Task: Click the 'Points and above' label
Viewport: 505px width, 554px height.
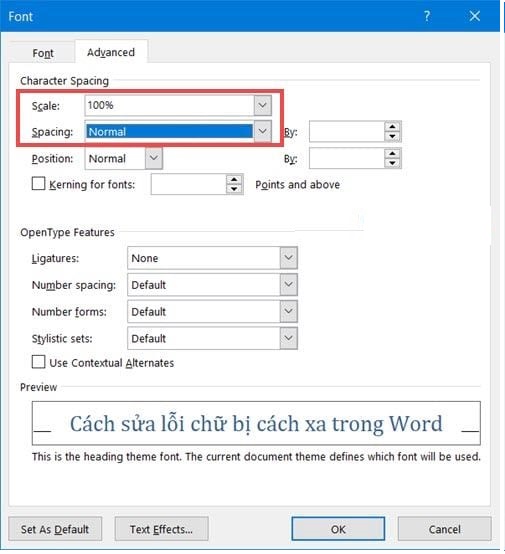Action: pos(298,184)
